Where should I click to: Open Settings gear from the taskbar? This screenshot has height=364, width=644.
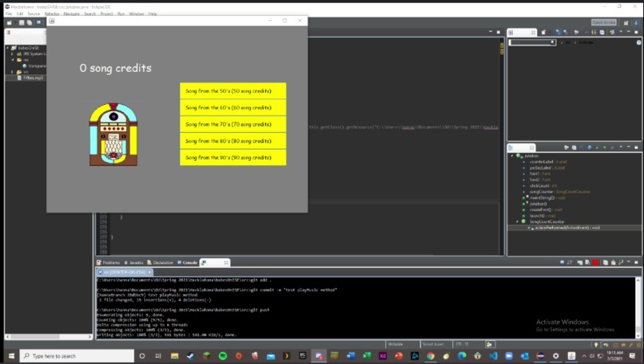(x=555, y=356)
